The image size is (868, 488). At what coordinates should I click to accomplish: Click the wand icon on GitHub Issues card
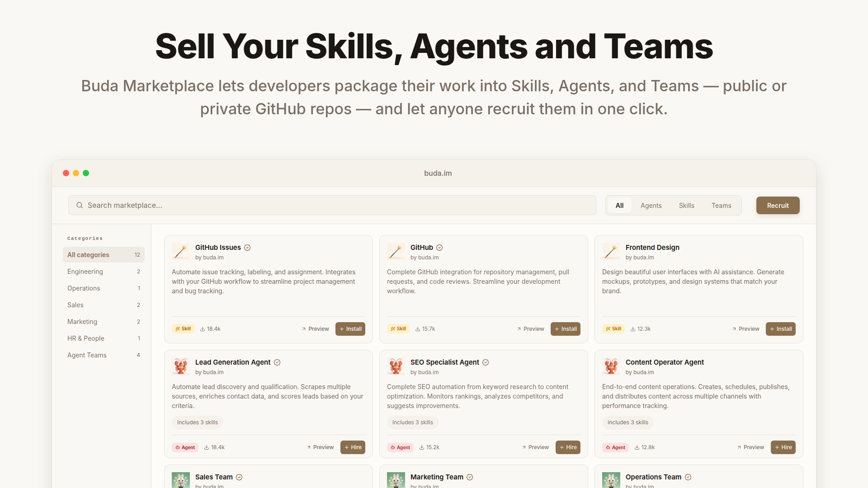pos(180,252)
